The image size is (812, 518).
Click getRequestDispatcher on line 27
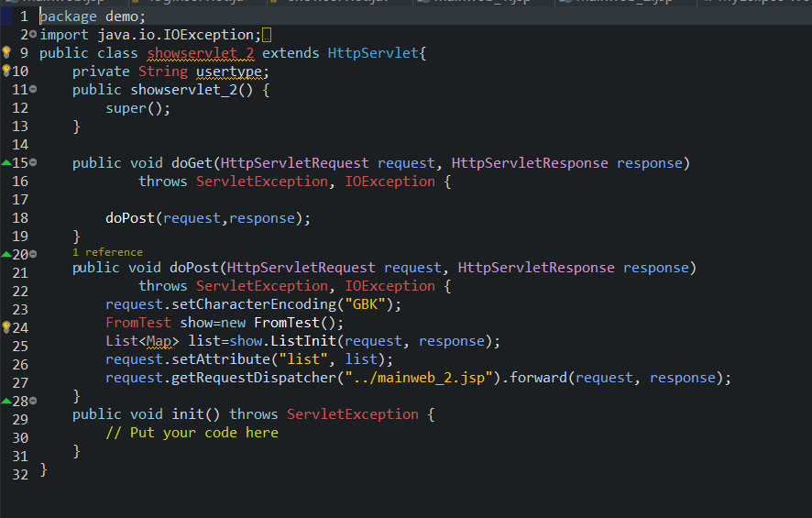pyautogui.click(x=254, y=378)
